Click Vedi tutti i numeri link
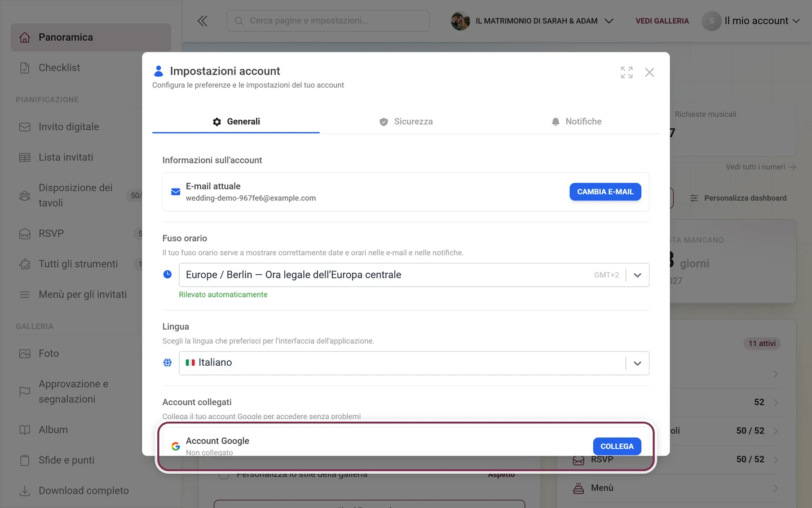The image size is (812, 508). pyautogui.click(x=761, y=167)
